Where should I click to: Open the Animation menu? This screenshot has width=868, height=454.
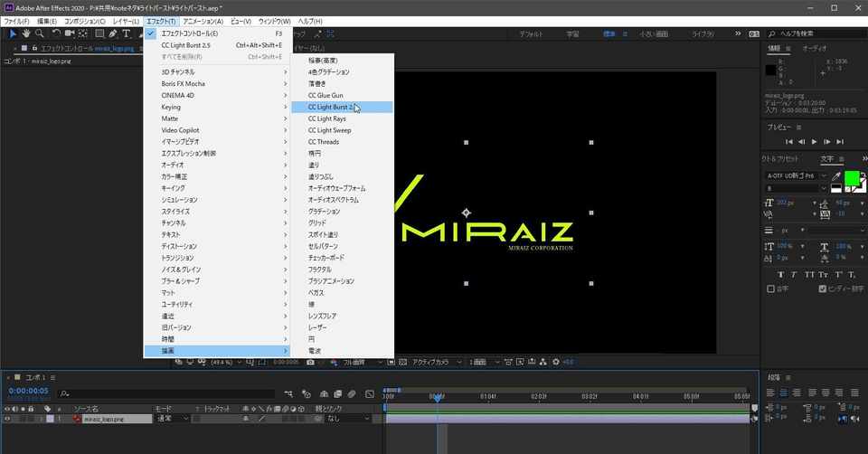(203, 21)
